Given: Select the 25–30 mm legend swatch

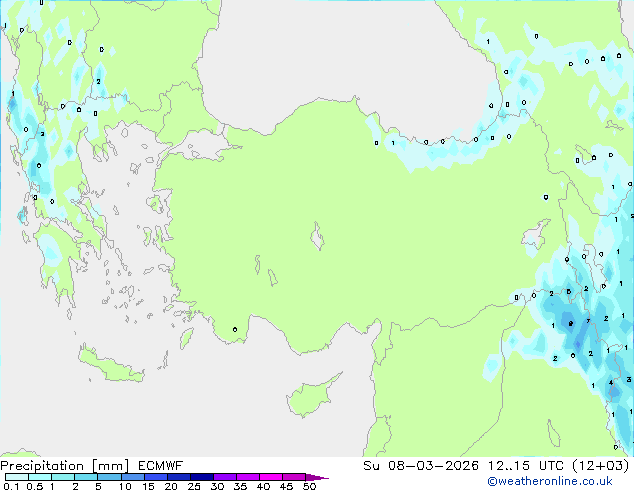Looking at the screenshot, I should 201,477.
